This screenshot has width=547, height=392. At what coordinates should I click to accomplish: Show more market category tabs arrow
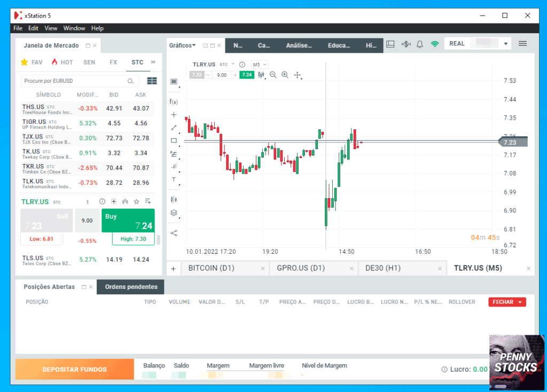[x=153, y=62]
